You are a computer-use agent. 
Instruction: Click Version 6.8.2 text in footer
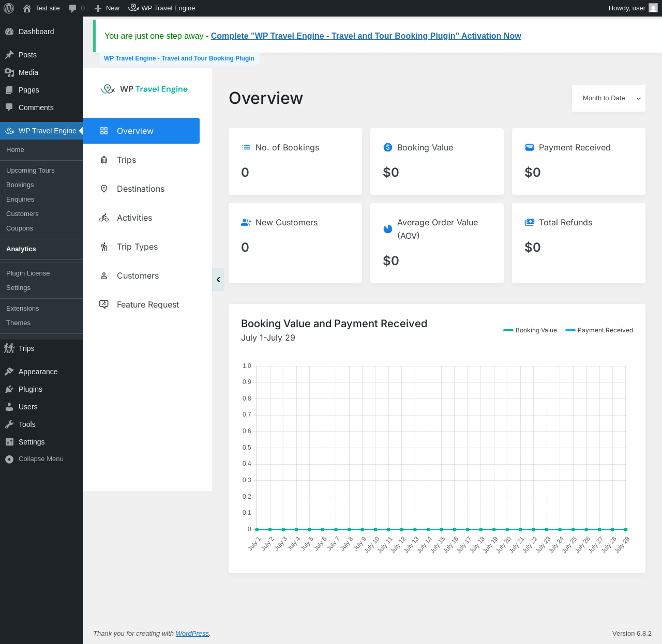click(631, 633)
